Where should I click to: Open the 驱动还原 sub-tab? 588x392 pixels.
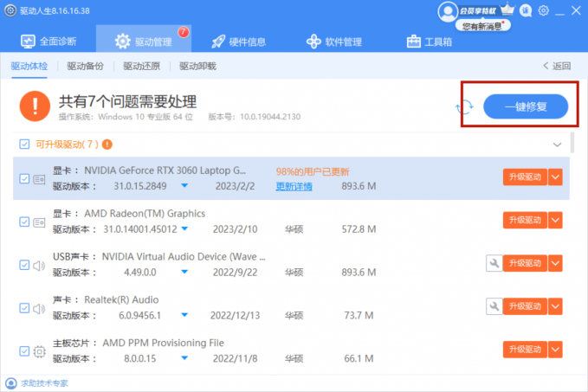coord(141,67)
